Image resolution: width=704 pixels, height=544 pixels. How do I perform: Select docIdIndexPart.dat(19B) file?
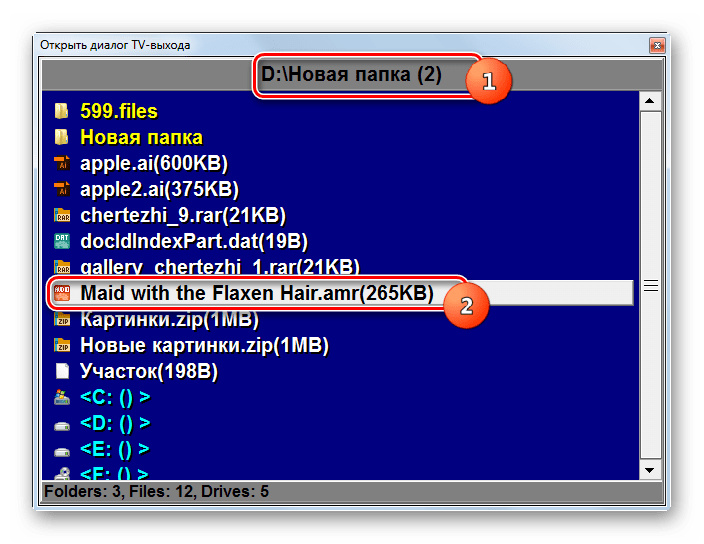click(194, 241)
